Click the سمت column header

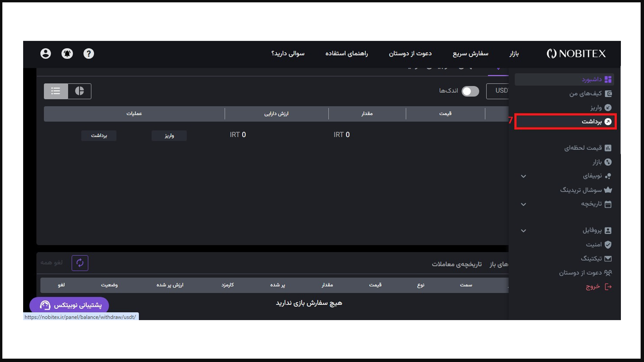click(x=466, y=285)
